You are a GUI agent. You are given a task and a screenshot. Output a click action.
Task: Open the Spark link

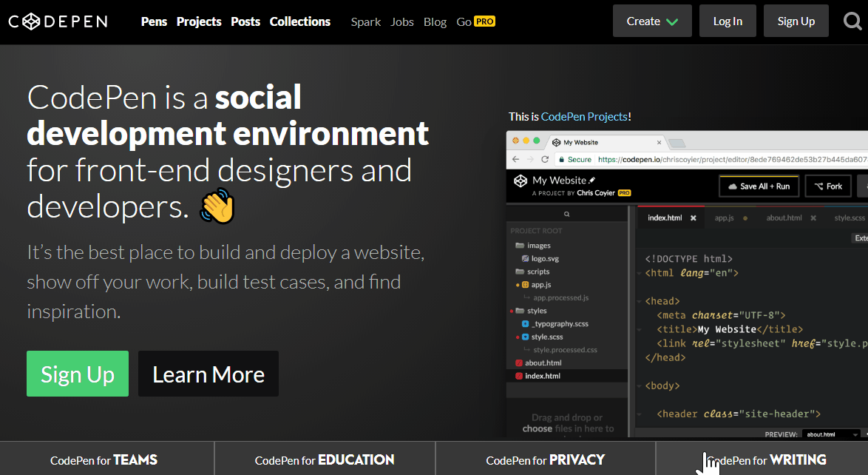(x=366, y=22)
